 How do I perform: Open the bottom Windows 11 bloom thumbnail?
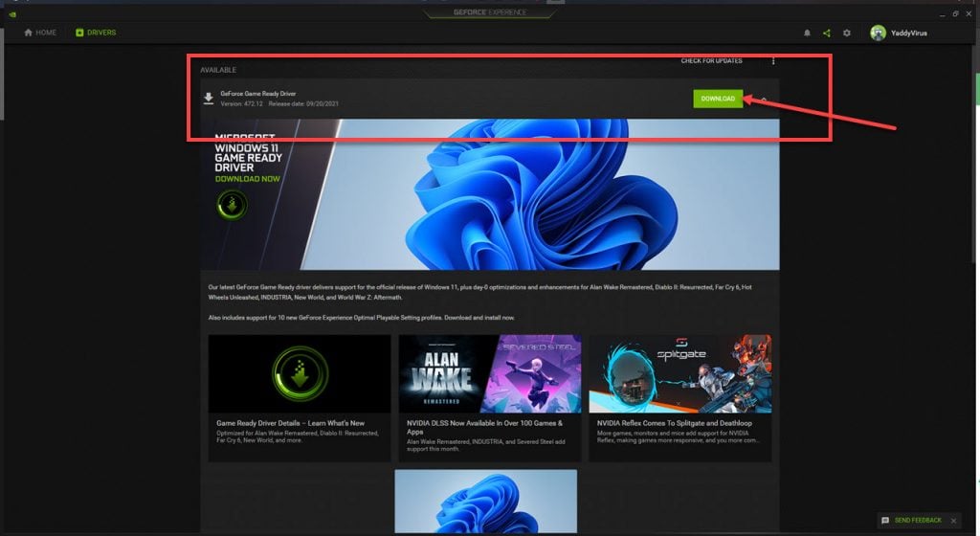pos(485,502)
